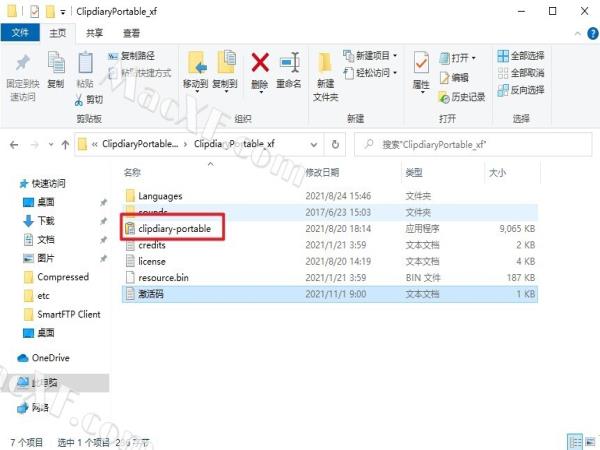Select the resource.bin file
Image resolution: width=600 pixels, height=450 pixels.
click(330, 278)
